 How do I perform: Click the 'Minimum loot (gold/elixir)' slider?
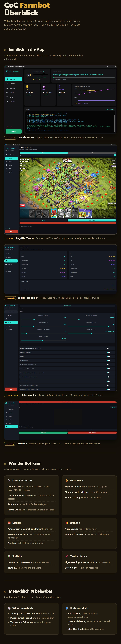(44, 319)
